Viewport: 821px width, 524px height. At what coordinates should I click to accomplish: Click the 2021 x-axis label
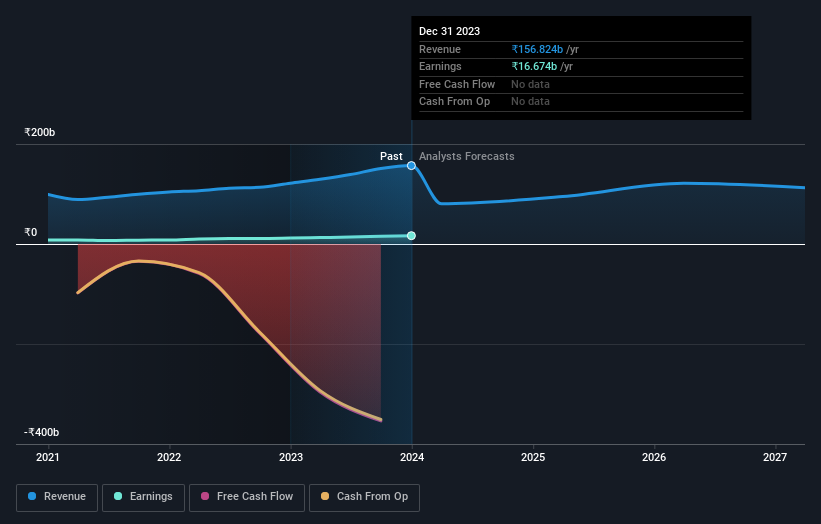pos(48,458)
